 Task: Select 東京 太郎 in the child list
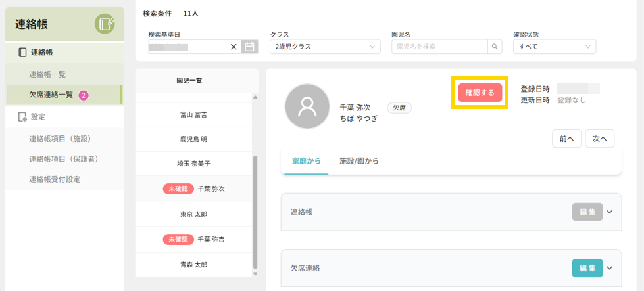[194, 214]
